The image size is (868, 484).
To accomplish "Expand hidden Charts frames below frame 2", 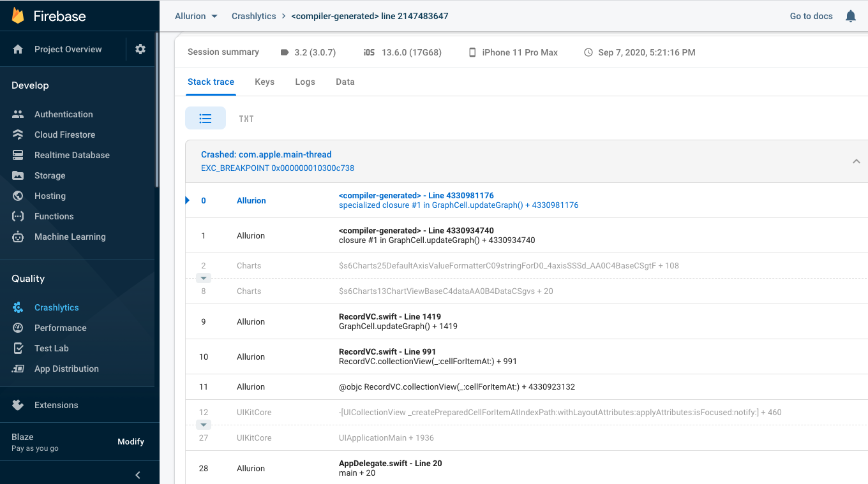I will tap(203, 278).
